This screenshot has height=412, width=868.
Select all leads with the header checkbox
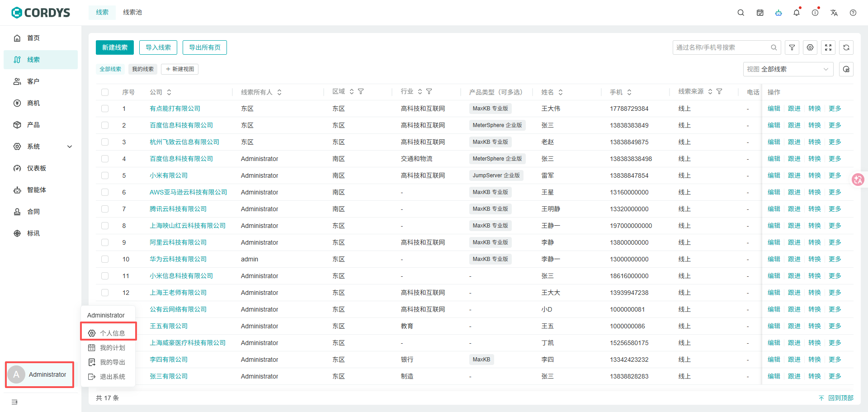pyautogui.click(x=104, y=92)
